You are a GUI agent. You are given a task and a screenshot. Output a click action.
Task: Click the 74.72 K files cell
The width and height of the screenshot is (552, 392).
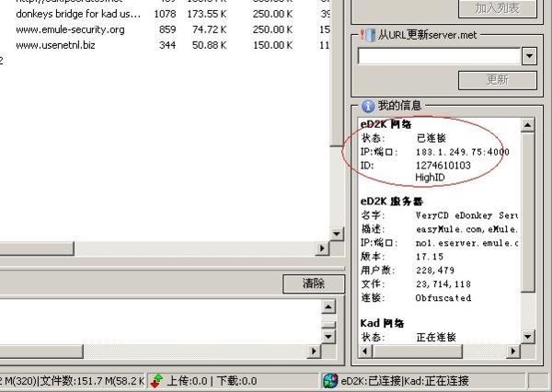pos(210,29)
